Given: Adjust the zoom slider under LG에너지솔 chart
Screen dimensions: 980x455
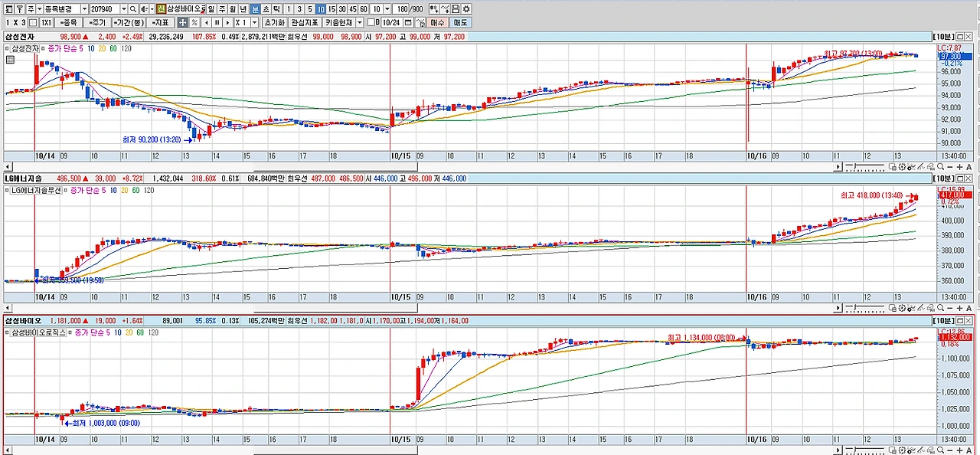Looking at the screenshot, I should tap(865, 307).
